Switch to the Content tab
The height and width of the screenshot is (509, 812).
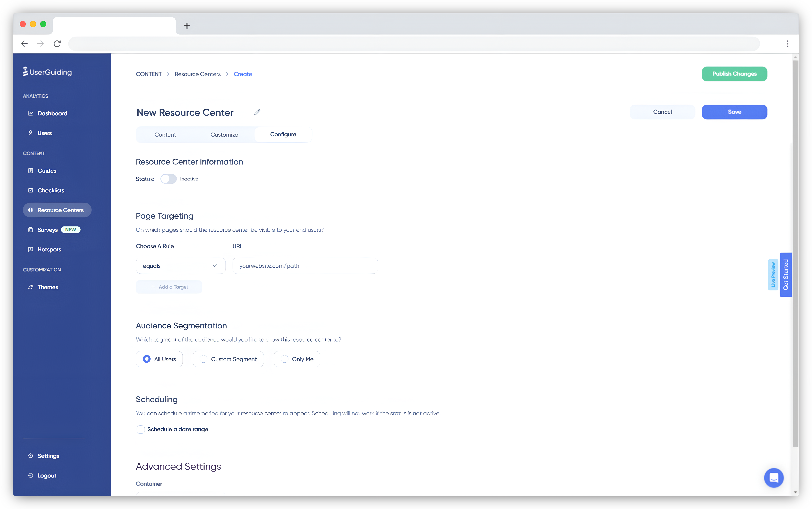165,134
